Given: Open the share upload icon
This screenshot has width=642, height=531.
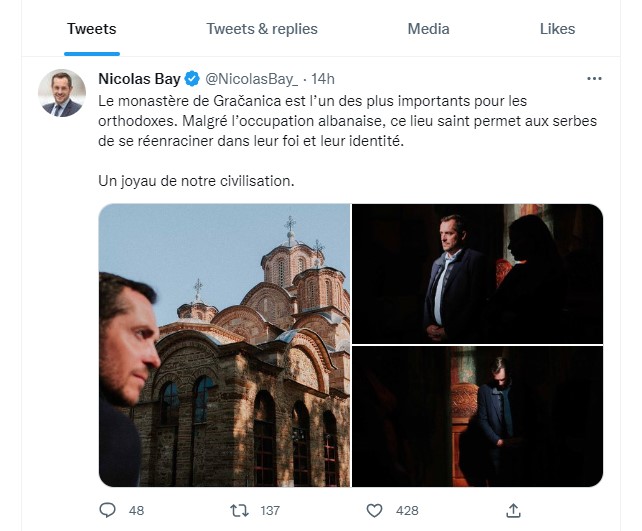Looking at the screenshot, I should 513,510.
